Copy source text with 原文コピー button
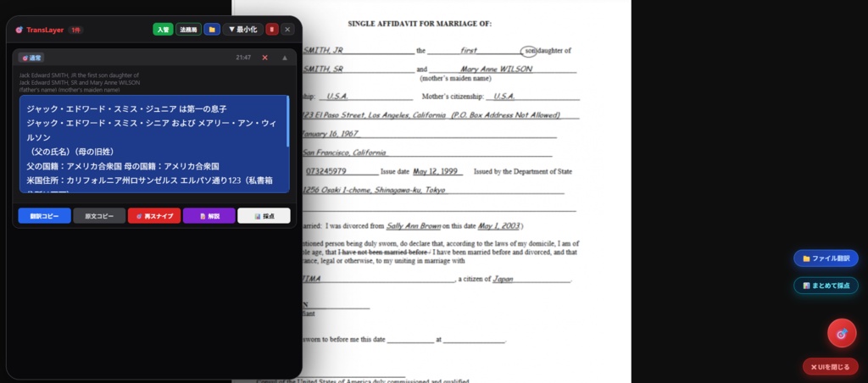This screenshot has height=383, width=868. click(x=99, y=216)
